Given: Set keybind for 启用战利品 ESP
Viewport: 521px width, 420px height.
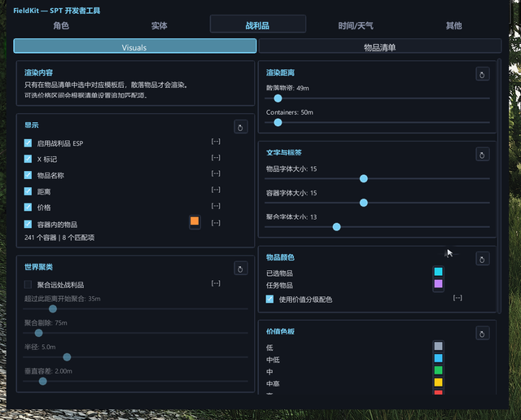Looking at the screenshot, I should [x=216, y=142].
